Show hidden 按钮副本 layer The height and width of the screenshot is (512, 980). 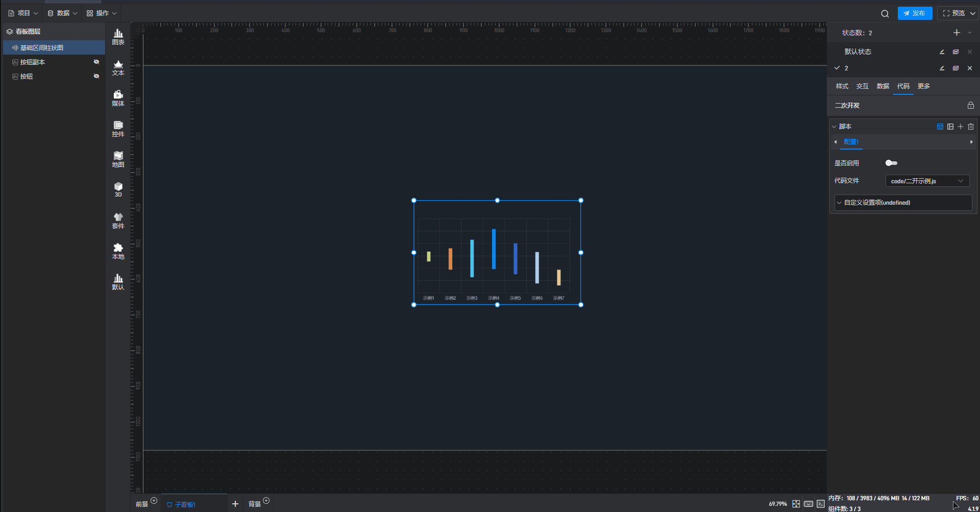click(96, 62)
